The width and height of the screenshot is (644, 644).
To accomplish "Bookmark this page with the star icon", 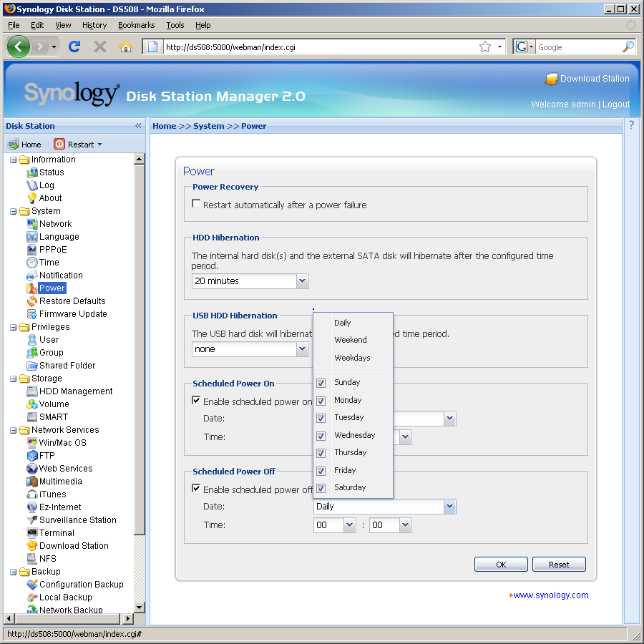I will point(485,47).
